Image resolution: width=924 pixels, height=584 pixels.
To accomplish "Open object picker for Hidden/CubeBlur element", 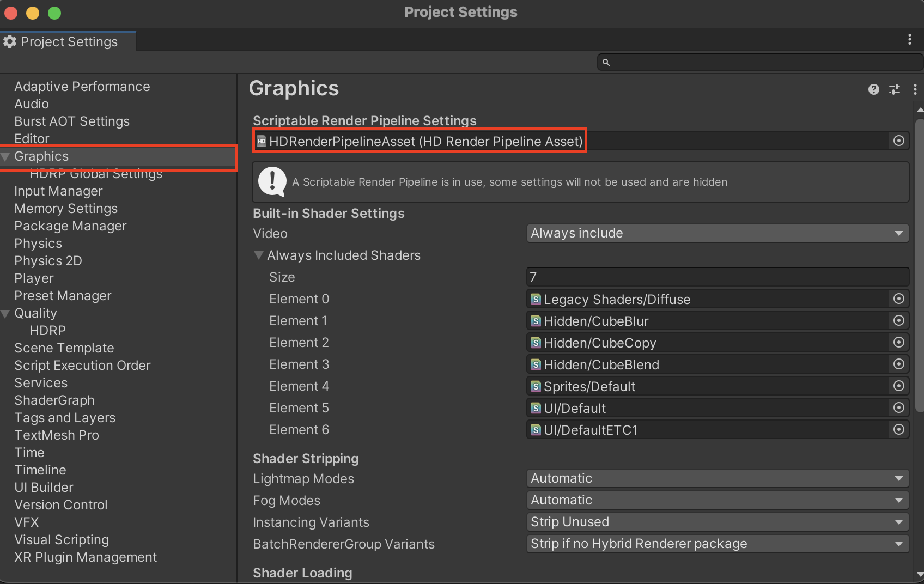I will tap(899, 321).
